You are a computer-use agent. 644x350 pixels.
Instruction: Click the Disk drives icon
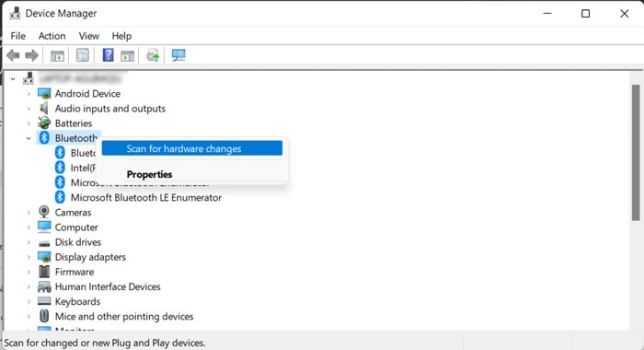[x=44, y=242]
